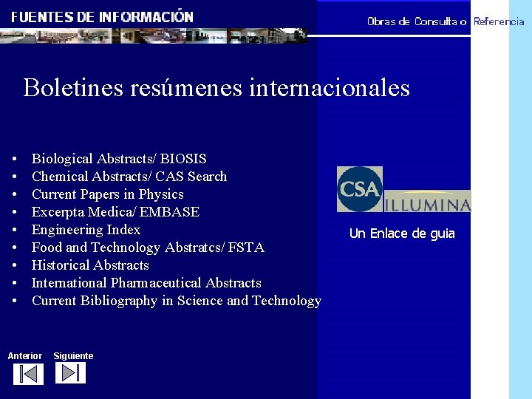The image size is (532, 399).
Task: Click 'Obras de Consulta o' header text
Action: [x=417, y=21]
